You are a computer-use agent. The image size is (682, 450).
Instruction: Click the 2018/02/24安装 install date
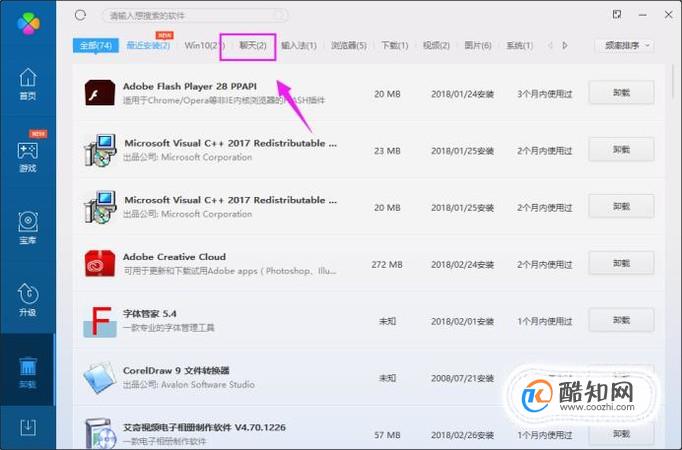tap(462, 264)
